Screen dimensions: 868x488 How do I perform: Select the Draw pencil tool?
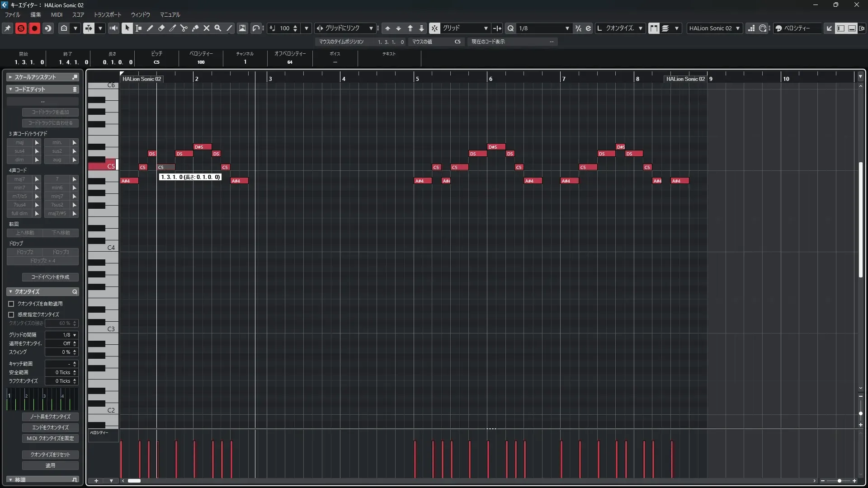[150, 28]
